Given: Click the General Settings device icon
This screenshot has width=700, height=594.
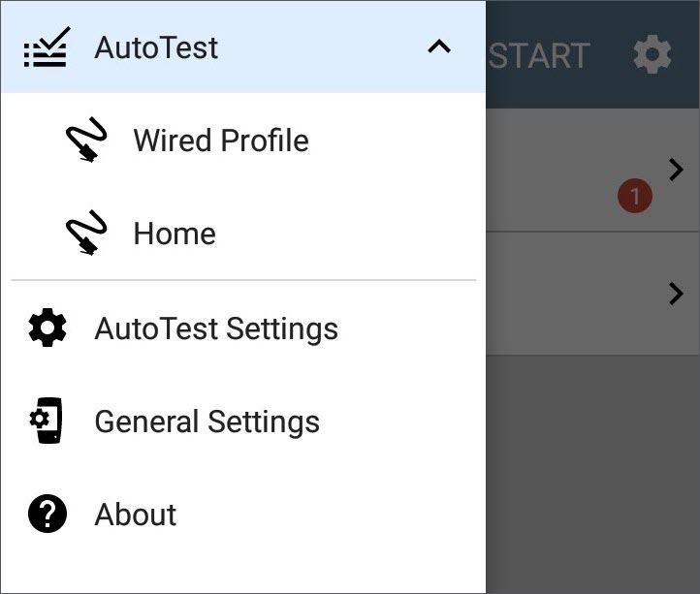Looking at the screenshot, I should 47,421.
